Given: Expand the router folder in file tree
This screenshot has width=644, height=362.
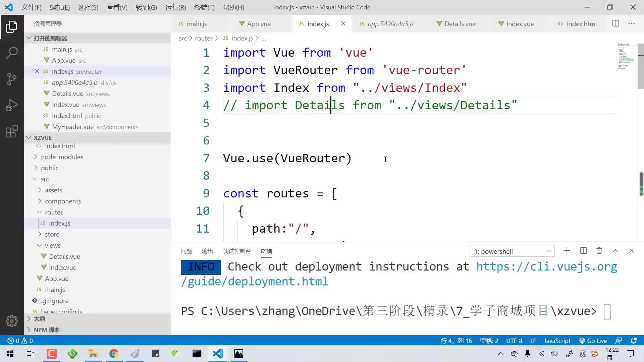Looking at the screenshot, I should coord(40,212).
